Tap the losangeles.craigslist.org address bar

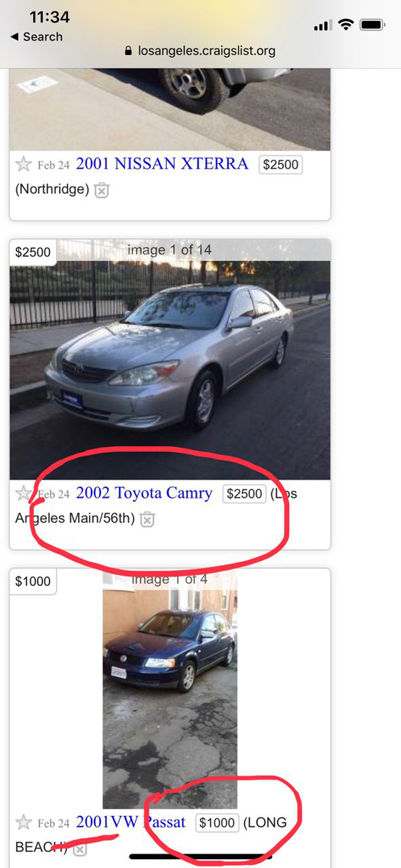click(200, 51)
